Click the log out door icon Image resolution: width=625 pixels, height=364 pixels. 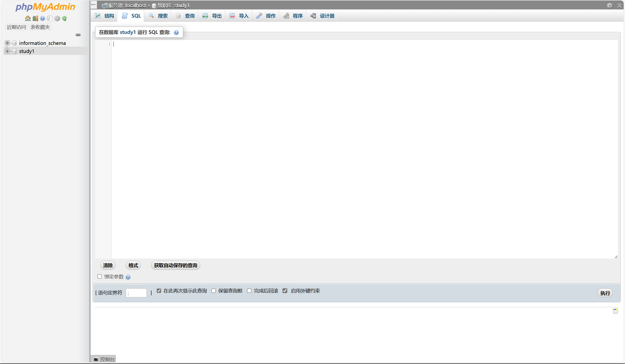pyautogui.click(x=35, y=18)
